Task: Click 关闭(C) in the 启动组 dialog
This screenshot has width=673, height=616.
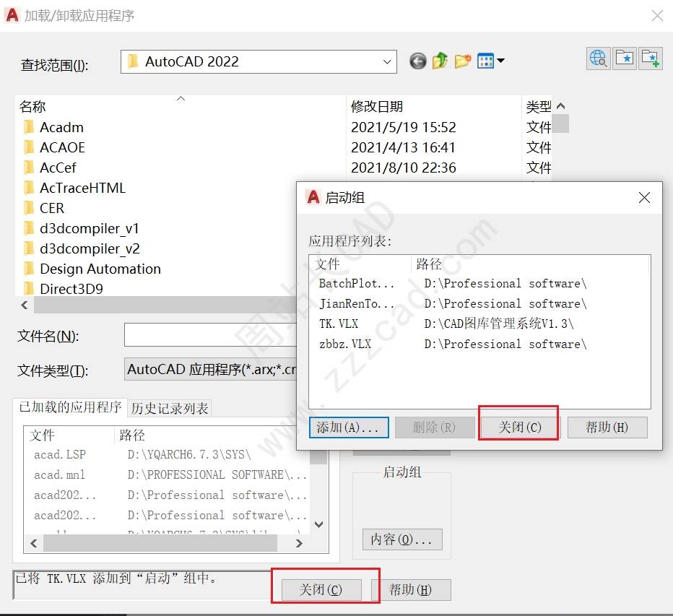Action: coord(520,428)
